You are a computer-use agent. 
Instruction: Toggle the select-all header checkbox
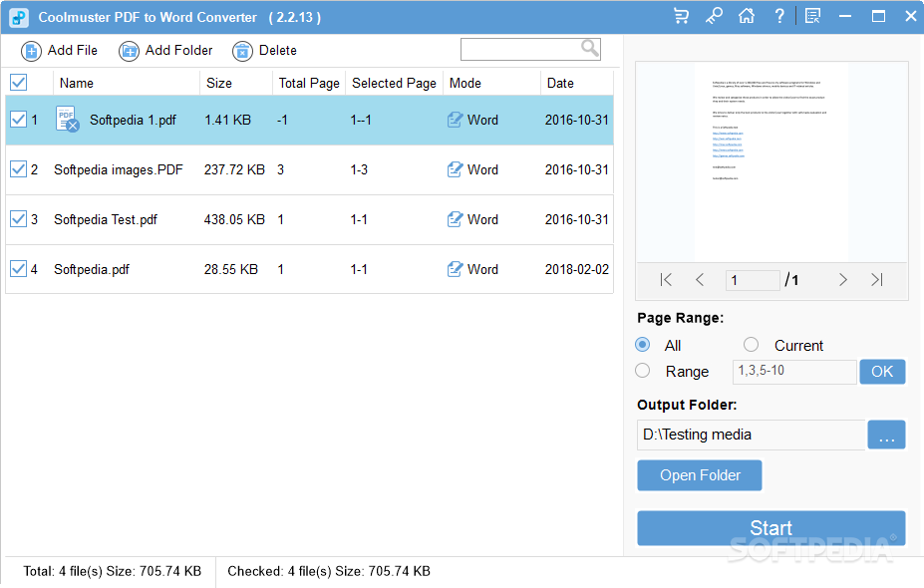(18, 83)
